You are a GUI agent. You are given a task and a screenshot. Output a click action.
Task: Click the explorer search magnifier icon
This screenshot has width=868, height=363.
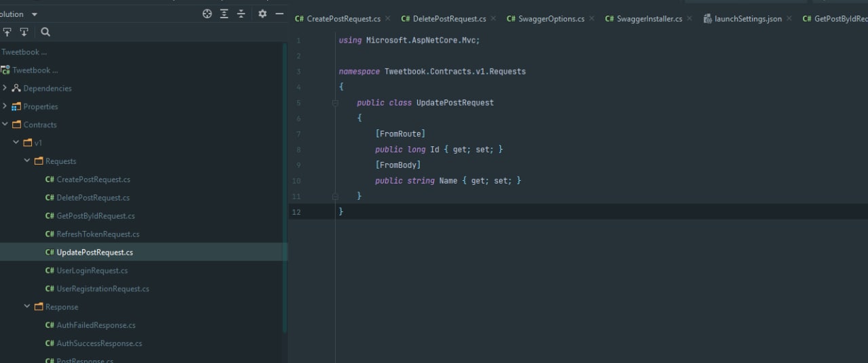[45, 32]
